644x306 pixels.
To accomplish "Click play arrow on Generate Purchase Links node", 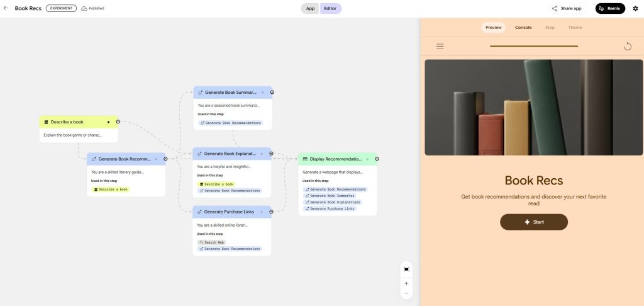I will coord(261,212).
